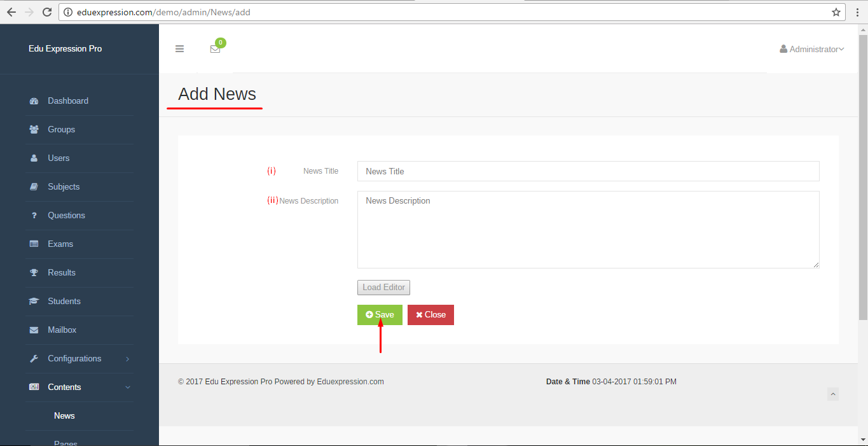
Task: Open the Administrator dropdown menu
Action: tap(812, 49)
